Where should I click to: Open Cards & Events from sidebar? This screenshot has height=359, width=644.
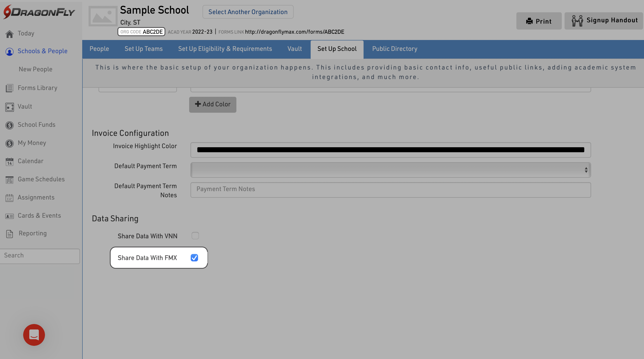[x=39, y=215]
